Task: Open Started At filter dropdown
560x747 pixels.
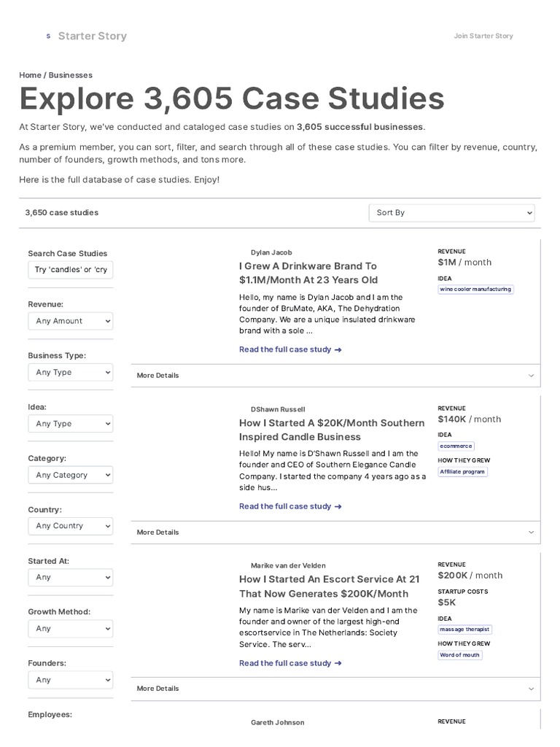Action: 71,577
